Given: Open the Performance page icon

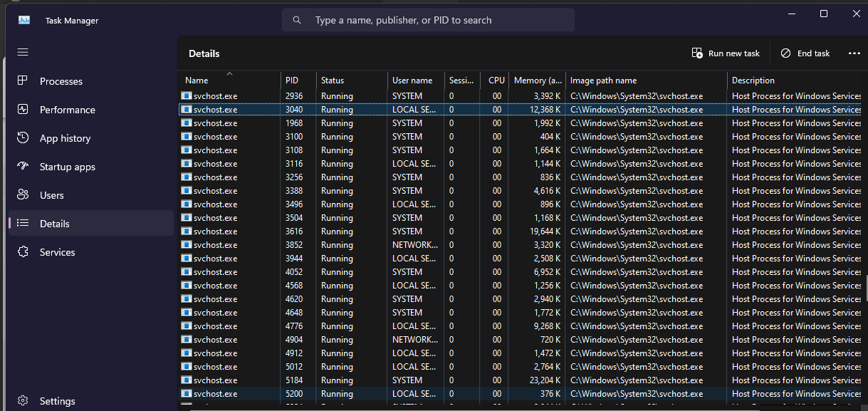Looking at the screenshot, I should 23,110.
